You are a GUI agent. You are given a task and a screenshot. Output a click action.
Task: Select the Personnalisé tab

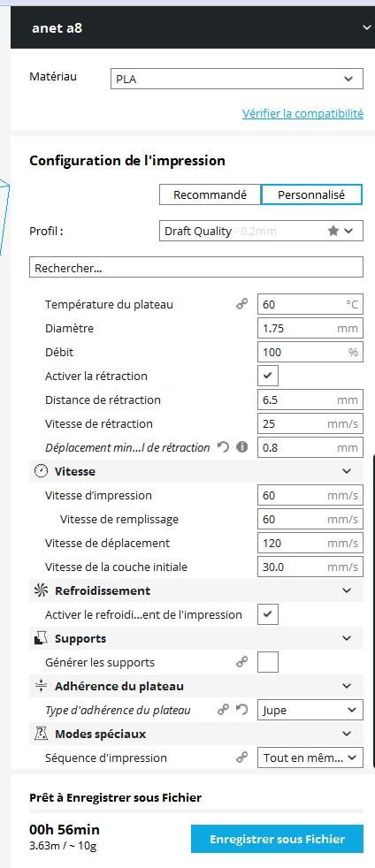(x=311, y=194)
